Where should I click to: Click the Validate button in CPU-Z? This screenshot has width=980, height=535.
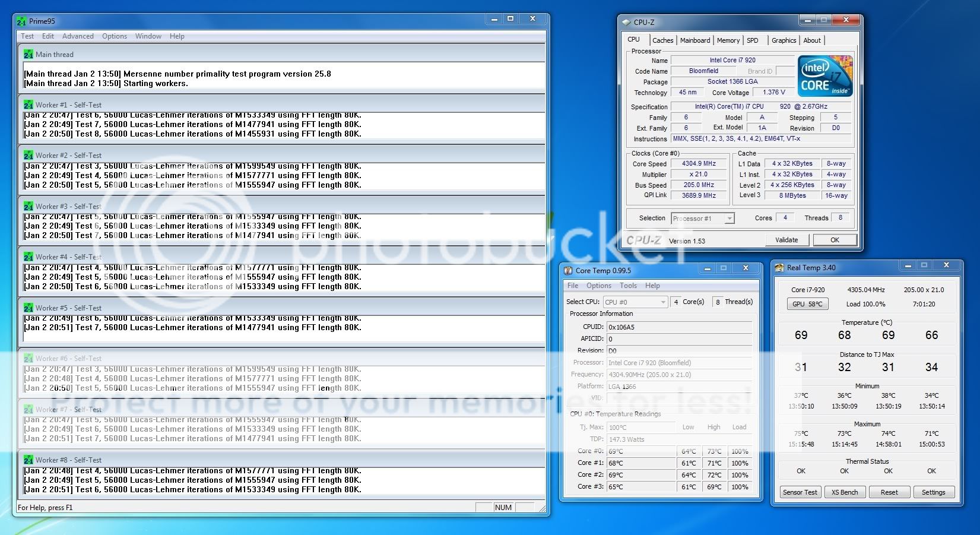point(786,240)
